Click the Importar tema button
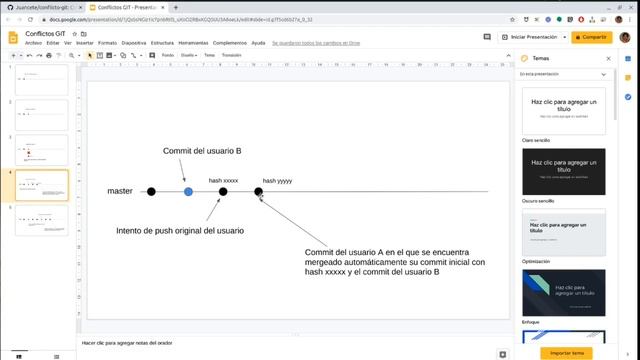The width and height of the screenshot is (640, 360). click(x=567, y=353)
